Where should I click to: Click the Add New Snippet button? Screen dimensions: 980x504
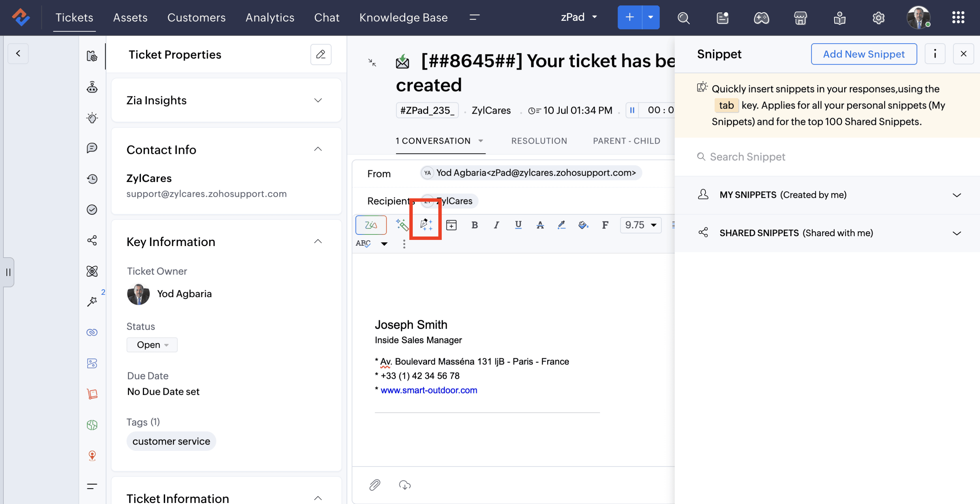[864, 54]
